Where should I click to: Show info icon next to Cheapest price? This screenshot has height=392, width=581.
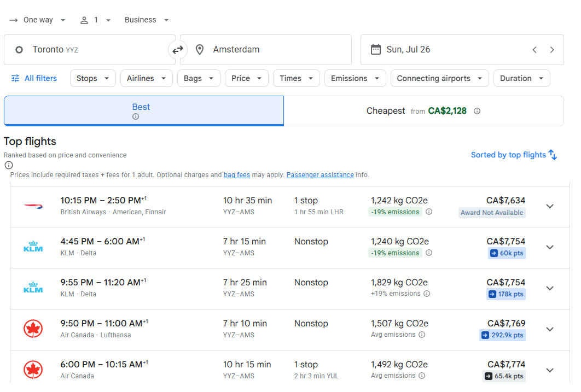[477, 111]
